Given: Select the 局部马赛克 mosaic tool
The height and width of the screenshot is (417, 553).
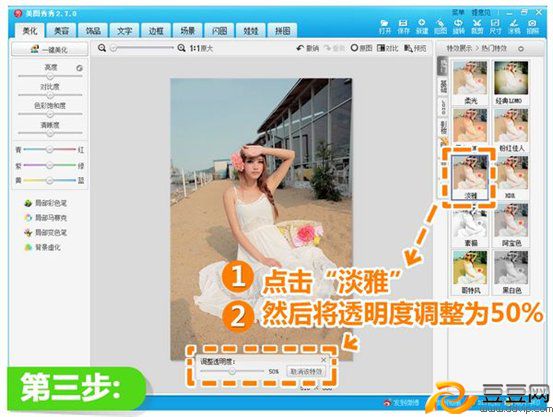Looking at the screenshot, I should click(45, 218).
